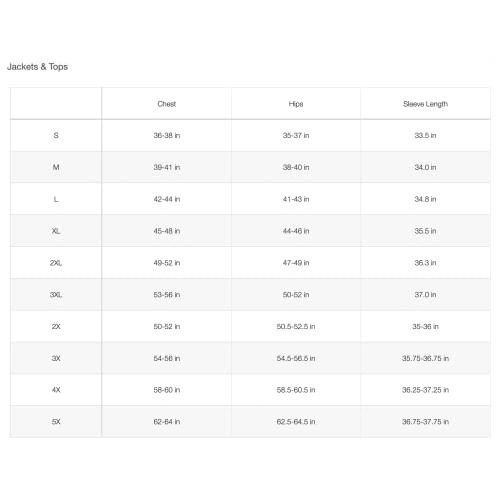Click the 4X size row label
Screen dimensions: 496x496
pos(56,390)
